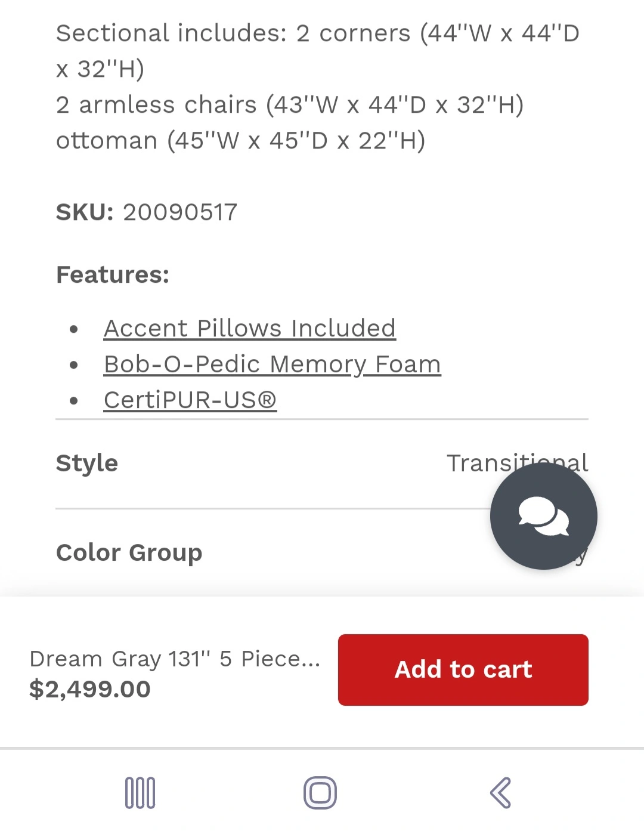Open the Accent Pillows Included link

pyautogui.click(x=249, y=328)
